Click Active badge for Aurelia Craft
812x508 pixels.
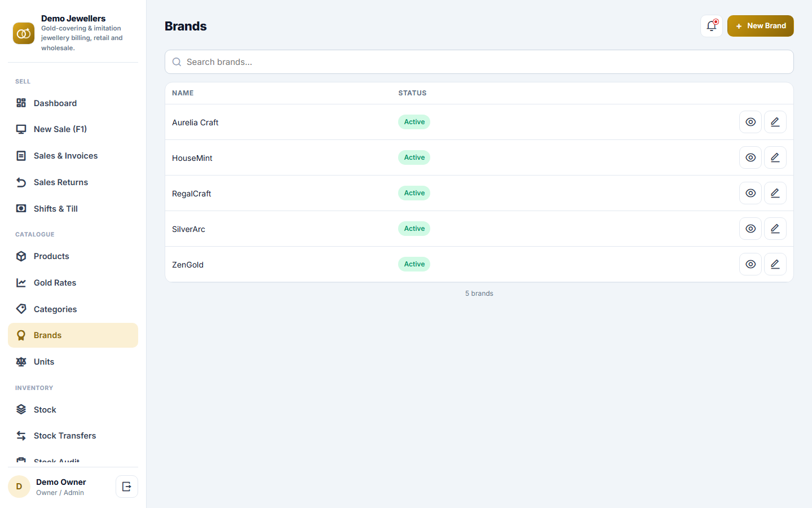[x=414, y=122]
